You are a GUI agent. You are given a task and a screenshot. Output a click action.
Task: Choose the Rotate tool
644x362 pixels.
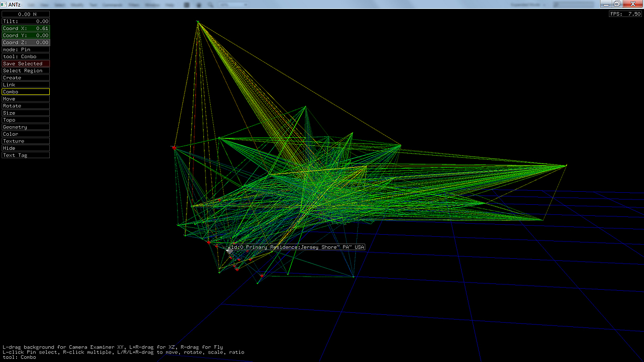click(26, 106)
